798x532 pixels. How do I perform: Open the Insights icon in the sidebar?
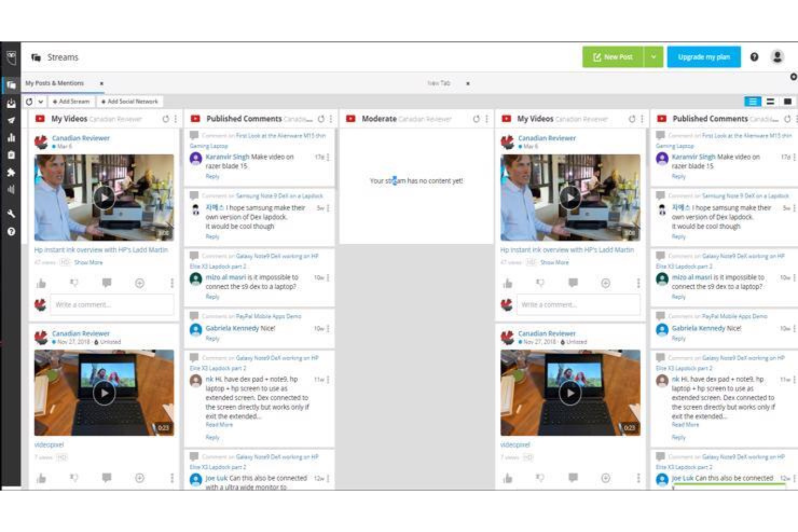11,189
